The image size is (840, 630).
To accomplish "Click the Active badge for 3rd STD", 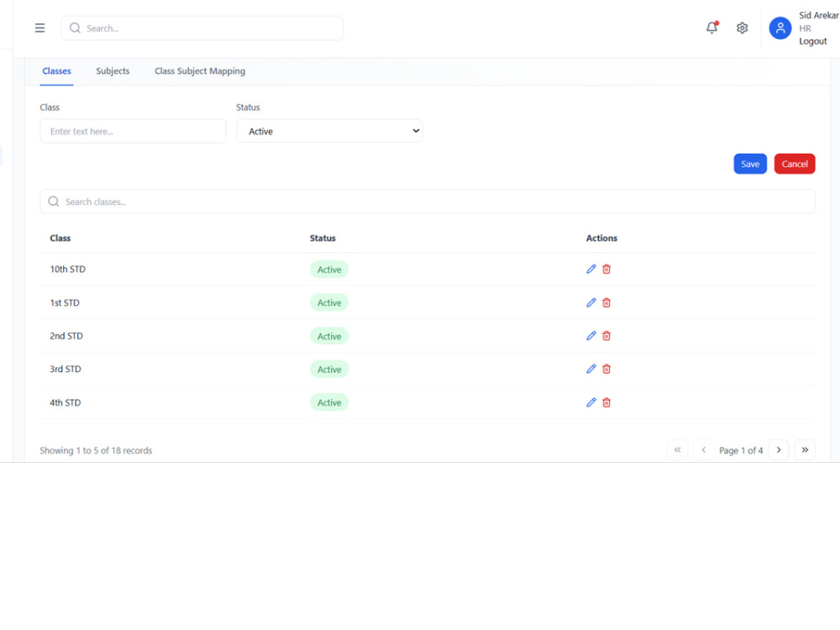I will [329, 369].
